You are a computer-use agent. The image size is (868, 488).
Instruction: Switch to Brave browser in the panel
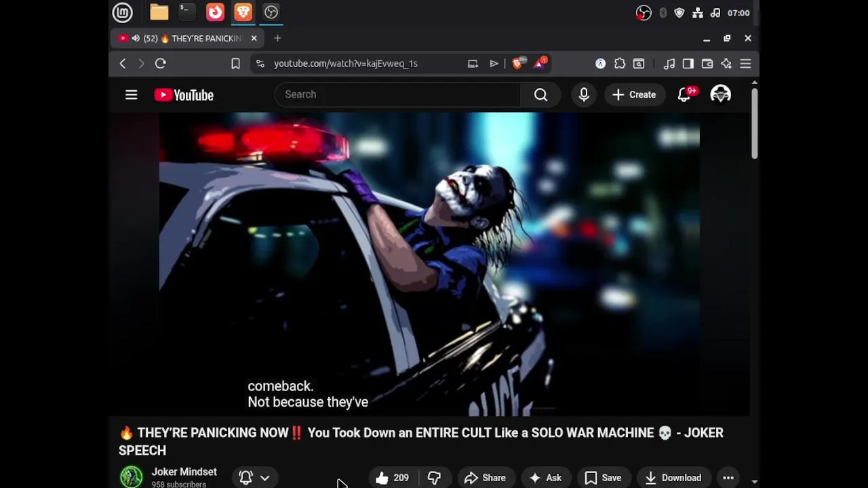[x=243, y=12]
